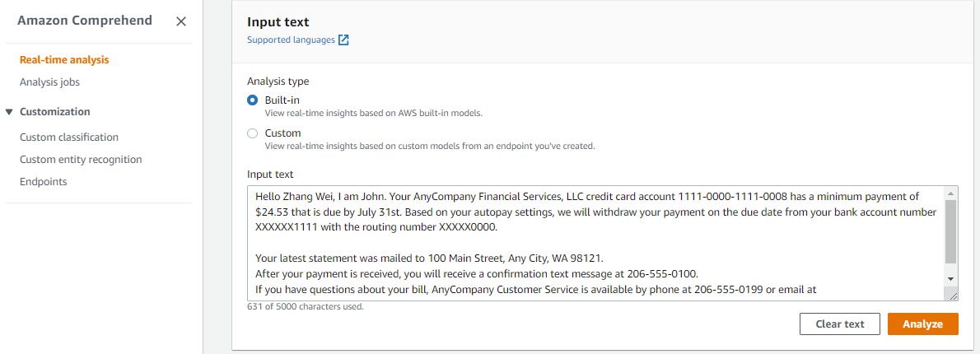
Task: Open Custom classification page
Action: click(69, 137)
